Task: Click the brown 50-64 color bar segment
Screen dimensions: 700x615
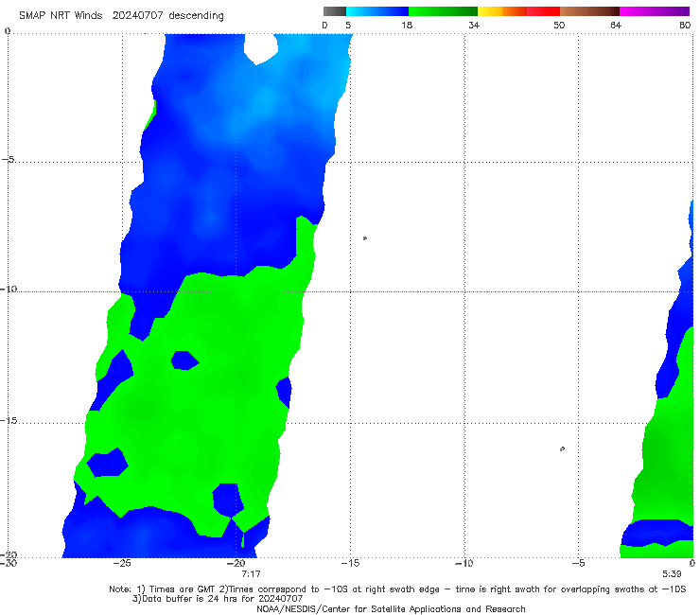Action: click(x=589, y=11)
